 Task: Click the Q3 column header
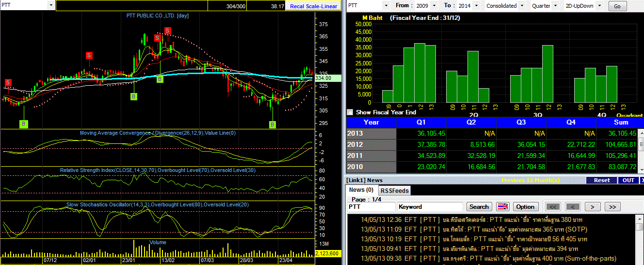coord(521,122)
